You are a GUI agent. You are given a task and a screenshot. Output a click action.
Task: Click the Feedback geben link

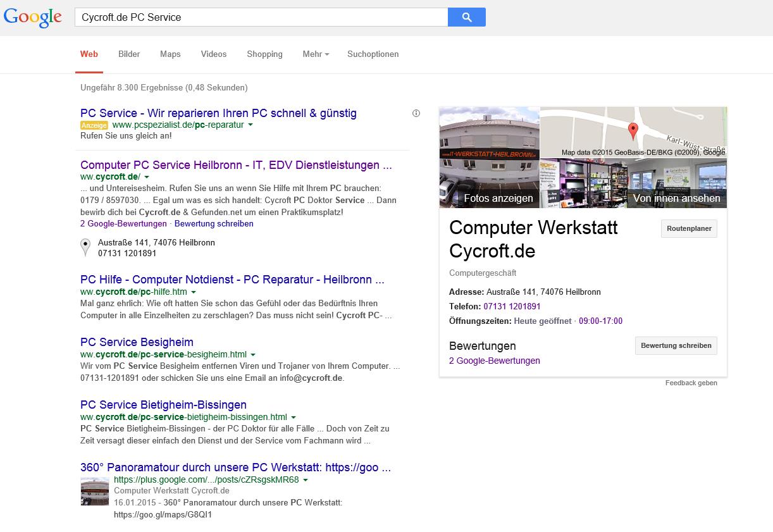[691, 383]
